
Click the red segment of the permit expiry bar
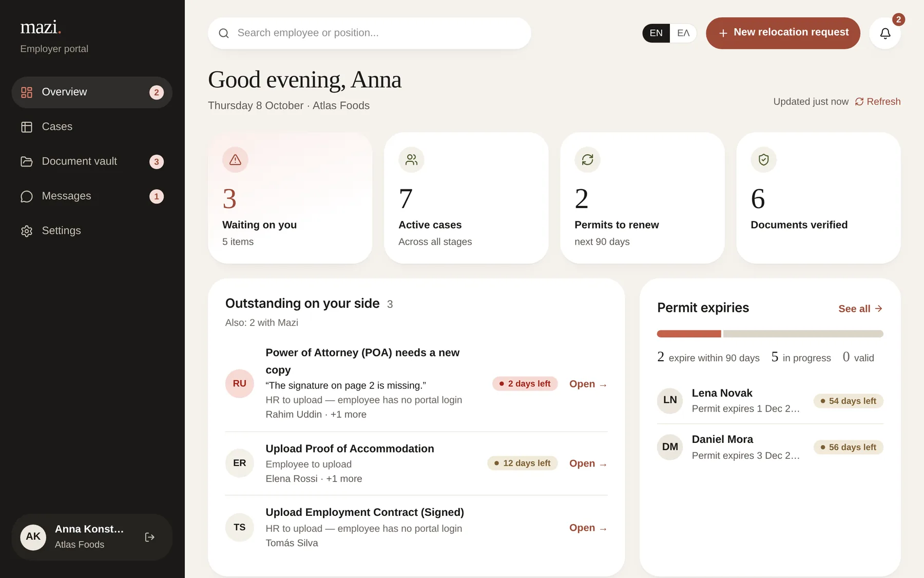(689, 334)
